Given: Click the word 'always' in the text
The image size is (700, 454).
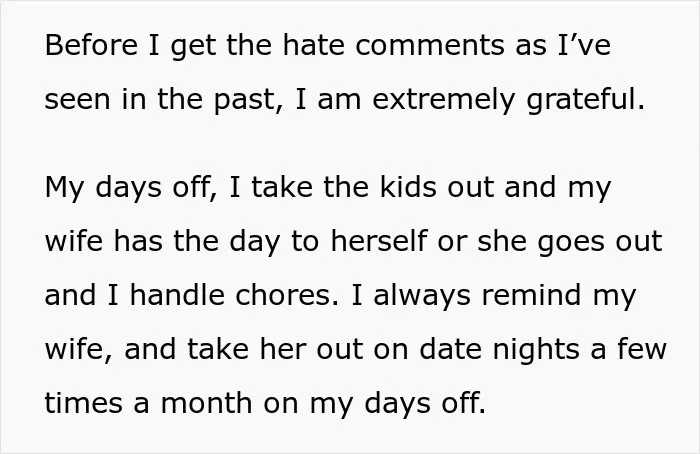Looking at the screenshot, I should [422, 296].
